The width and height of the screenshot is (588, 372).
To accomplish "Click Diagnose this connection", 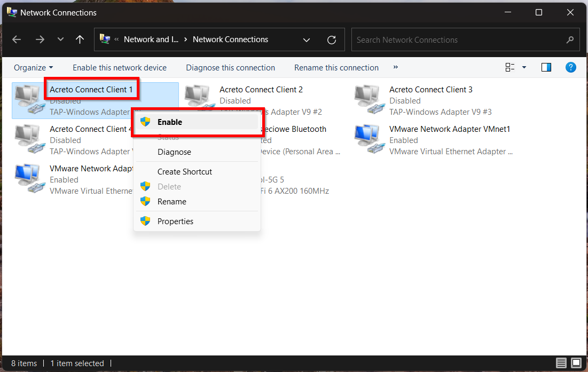I will pos(230,68).
